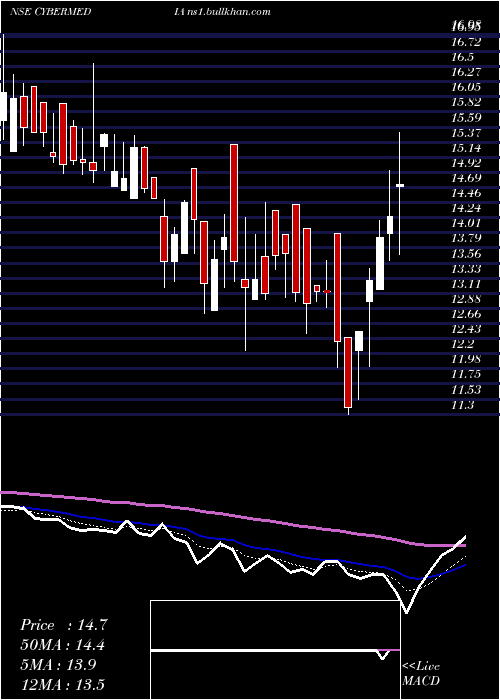This screenshot has height=700, width=500.
Task: Select the 16.05 price axis label
Action: tap(466, 87)
